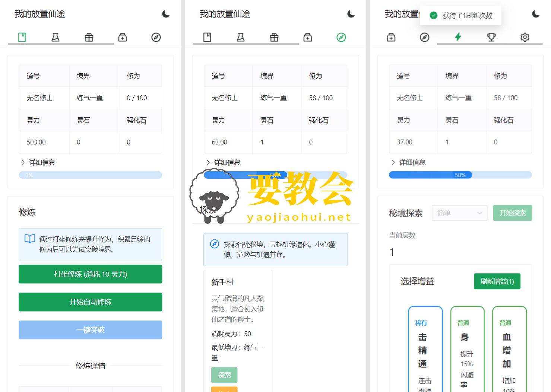Image resolution: width=551 pixels, height=392 pixels.
Task: Click tab strip scrollbar in left panel
Action: pyautogui.click(x=61, y=44)
